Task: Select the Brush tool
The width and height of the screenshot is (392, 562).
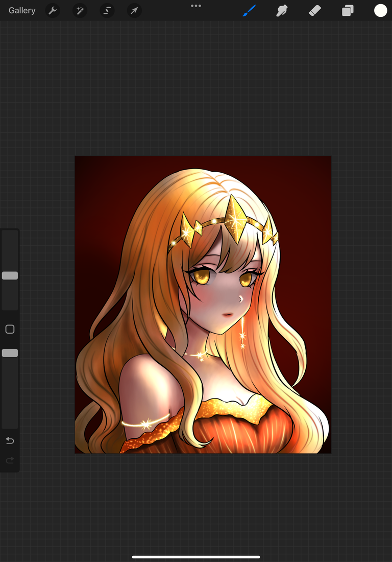Action: click(x=249, y=10)
